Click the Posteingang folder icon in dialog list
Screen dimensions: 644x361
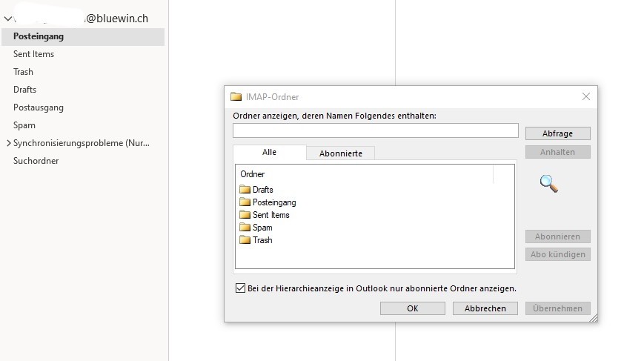point(245,202)
